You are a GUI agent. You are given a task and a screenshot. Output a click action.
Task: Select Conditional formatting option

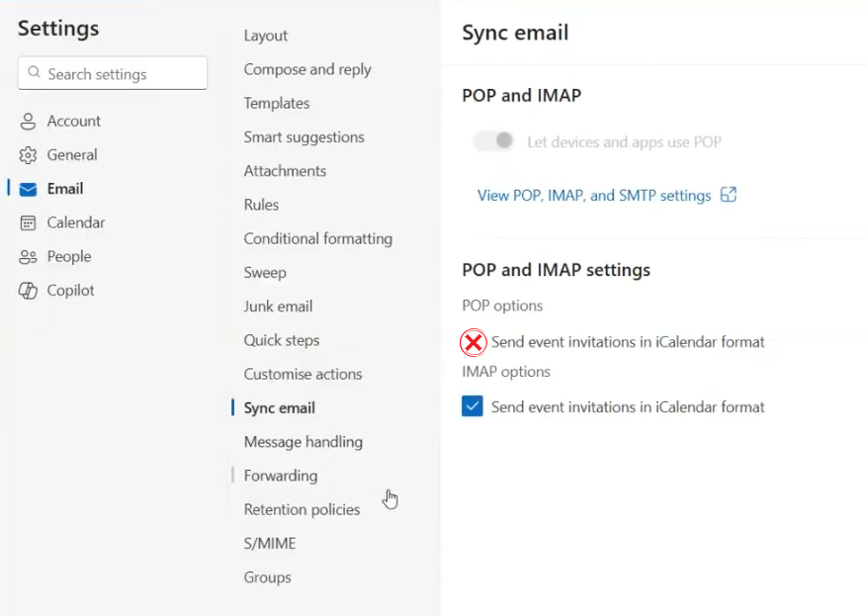coord(318,238)
